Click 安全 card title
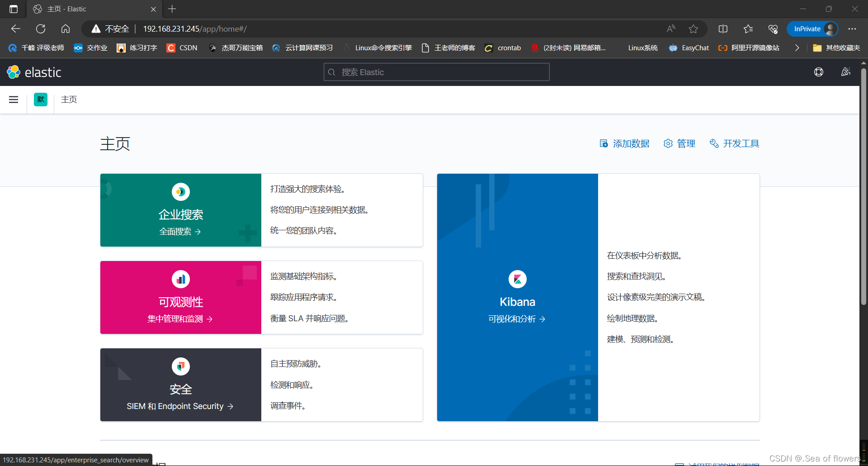 point(181,390)
